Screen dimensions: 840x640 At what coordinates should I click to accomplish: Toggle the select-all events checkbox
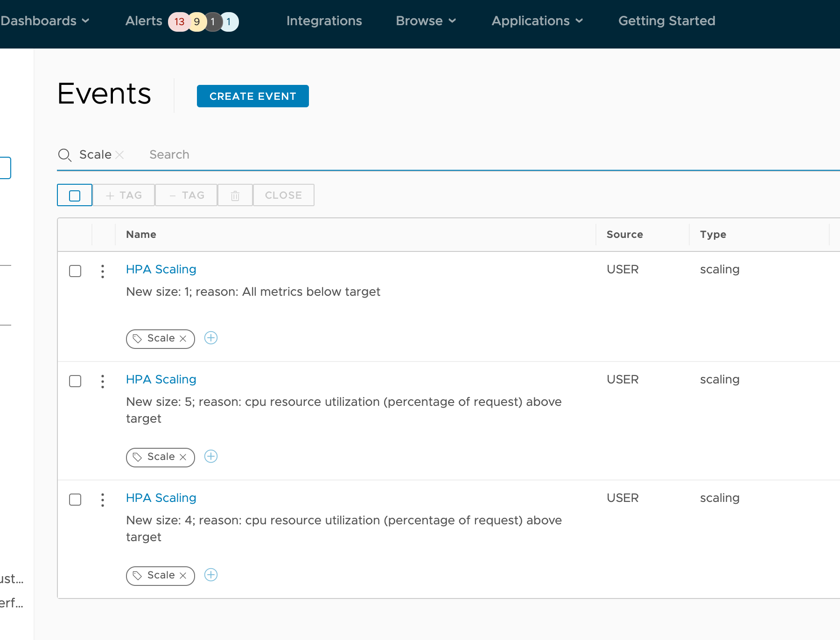(75, 195)
